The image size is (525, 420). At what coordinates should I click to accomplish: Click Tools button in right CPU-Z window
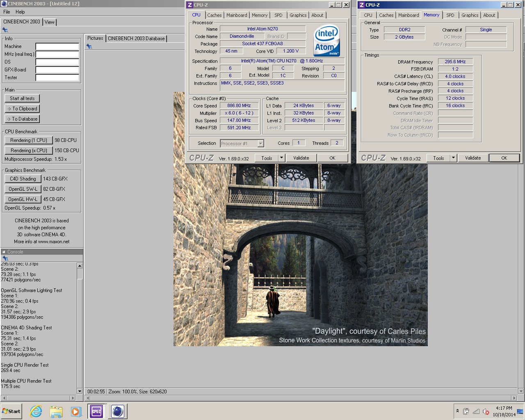[x=438, y=158]
